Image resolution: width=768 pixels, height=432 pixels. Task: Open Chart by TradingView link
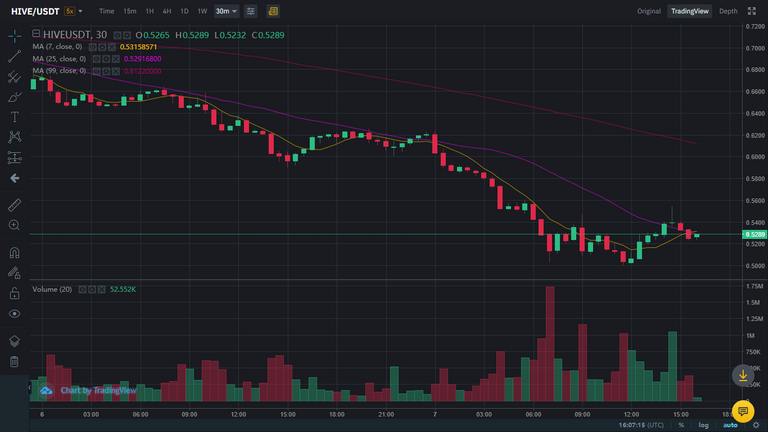point(98,390)
